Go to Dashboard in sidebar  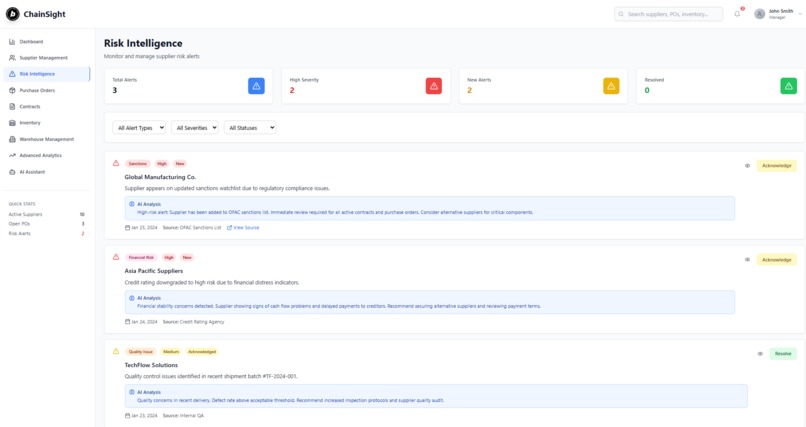pyautogui.click(x=47, y=42)
